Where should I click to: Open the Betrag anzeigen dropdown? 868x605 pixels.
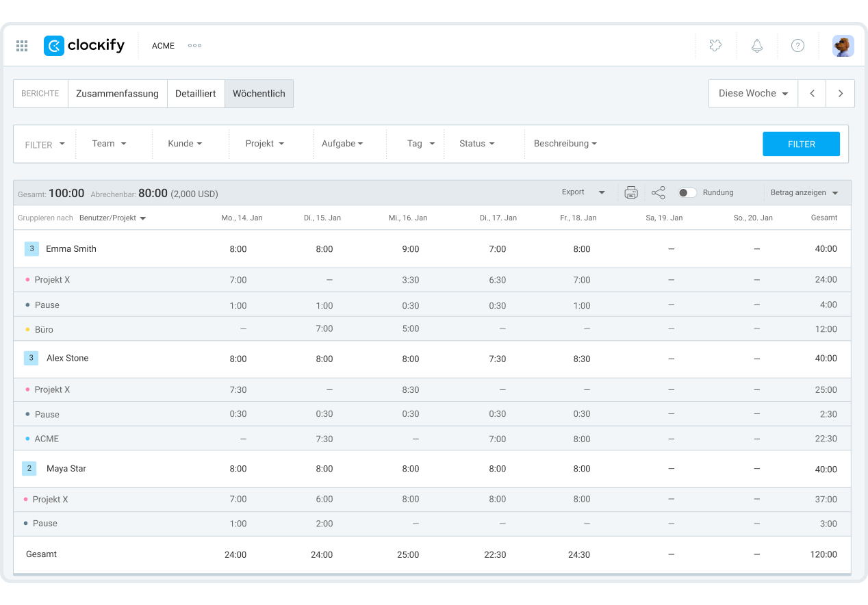click(804, 193)
